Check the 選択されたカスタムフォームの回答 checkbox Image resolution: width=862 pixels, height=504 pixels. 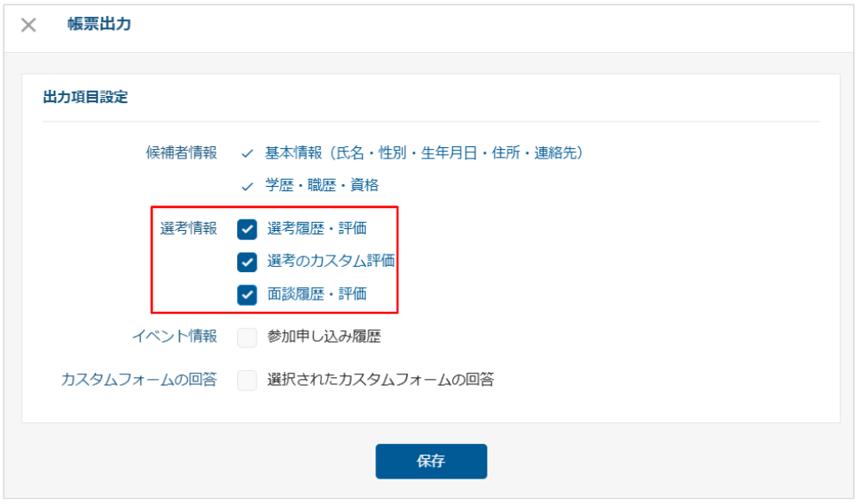247,381
